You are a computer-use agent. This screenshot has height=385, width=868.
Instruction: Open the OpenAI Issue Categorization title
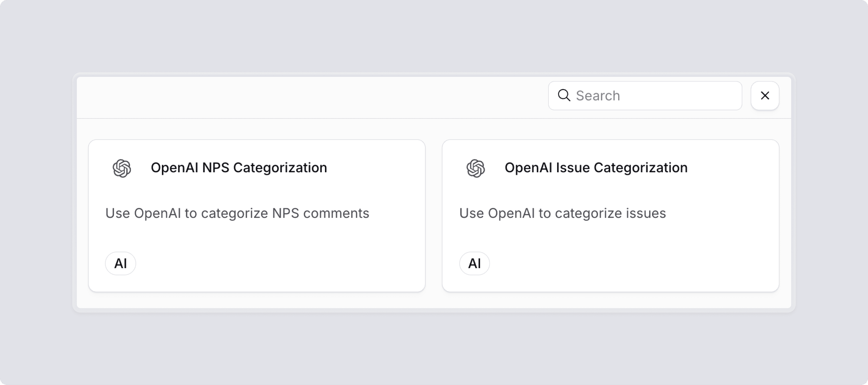point(596,168)
